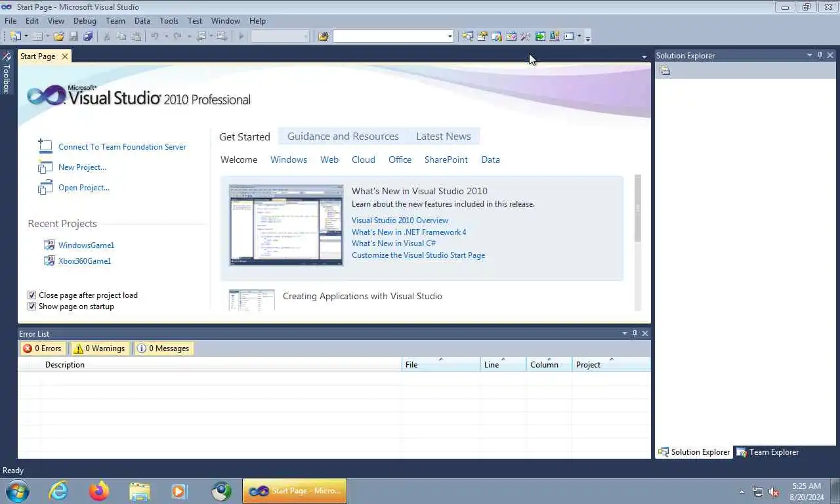Screen dimensions: 840x504
Task: Click the Navigate Backward toolbar icon
Action: (201, 36)
